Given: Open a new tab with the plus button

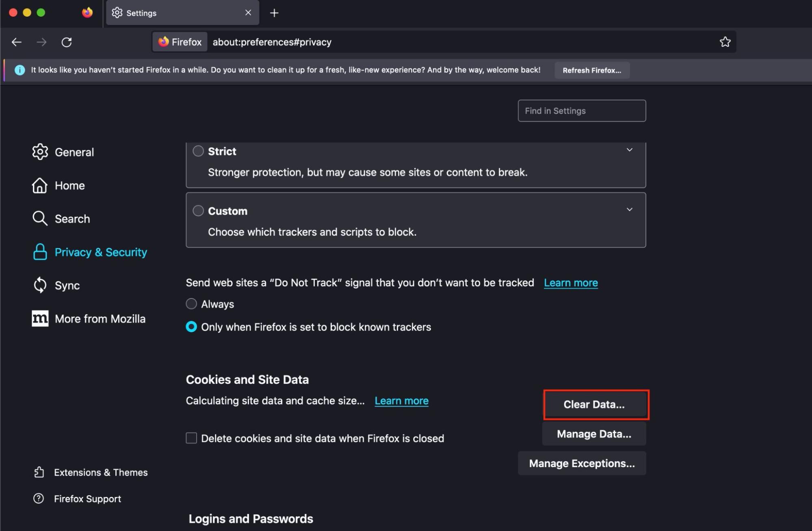Looking at the screenshot, I should [x=274, y=13].
